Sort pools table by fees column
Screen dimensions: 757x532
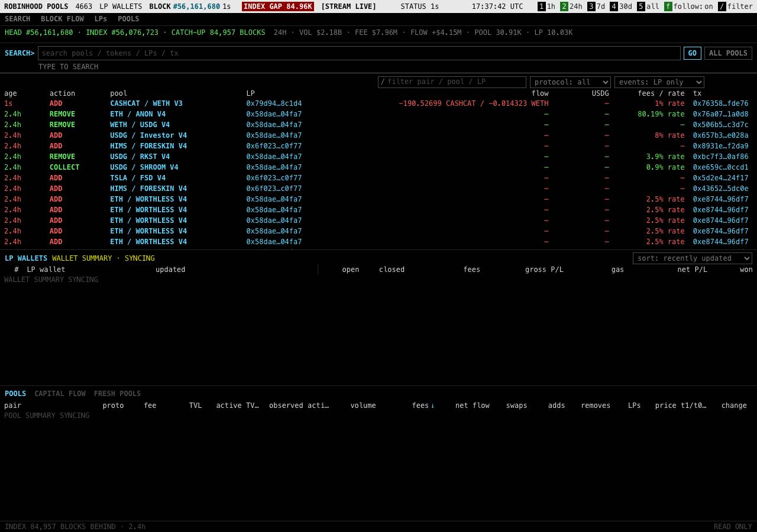423,406
